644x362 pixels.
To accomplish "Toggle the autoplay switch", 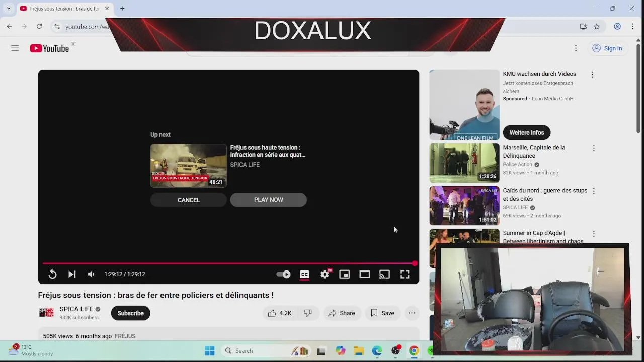I will click(284, 274).
